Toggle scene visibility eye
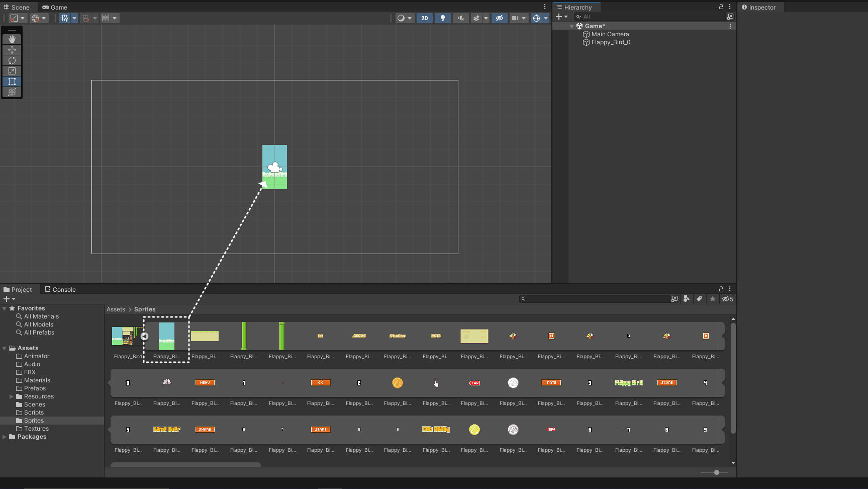Screen dimensions: 868x489 click(499, 18)
